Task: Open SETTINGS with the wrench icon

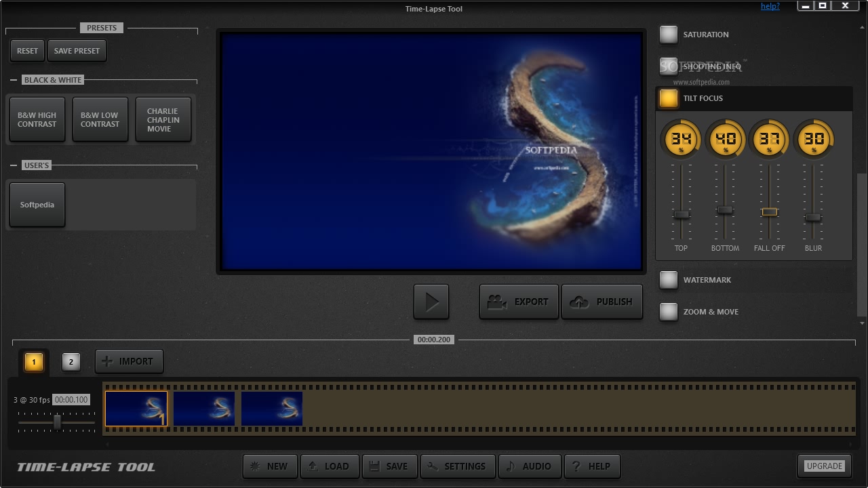Action: coord(457,466)
